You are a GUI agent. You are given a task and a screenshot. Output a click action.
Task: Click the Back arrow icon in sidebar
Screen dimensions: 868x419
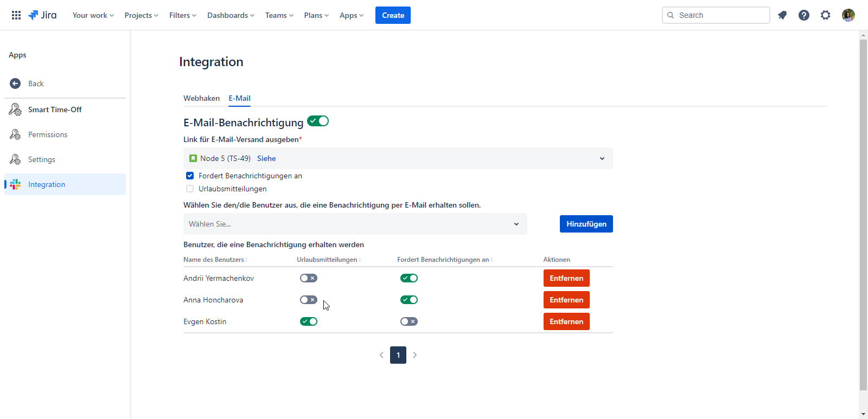pos(15,83)
